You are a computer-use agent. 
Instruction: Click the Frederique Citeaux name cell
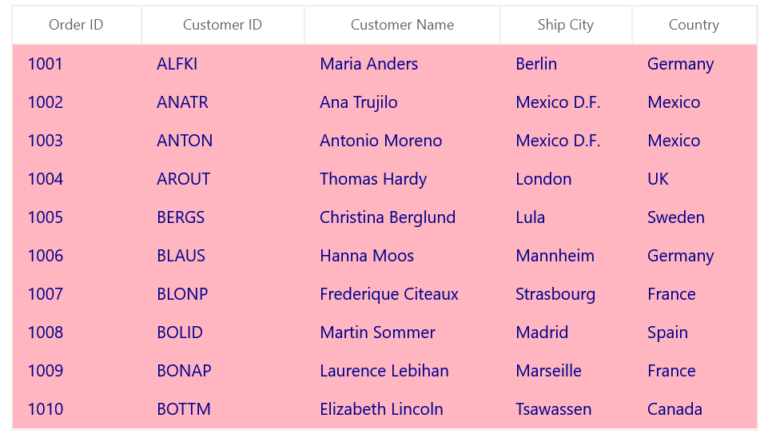[402, 294]
